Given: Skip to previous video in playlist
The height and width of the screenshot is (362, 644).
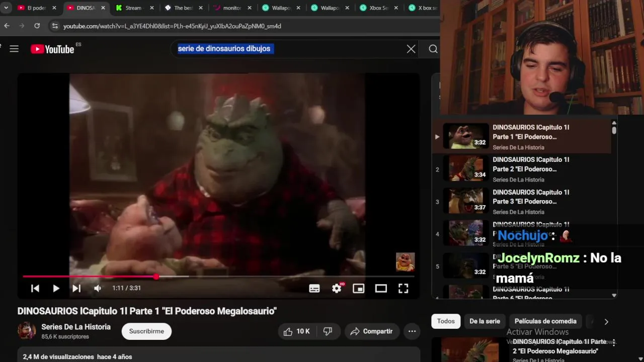Looking at the screenshot, I should (35, 288).
